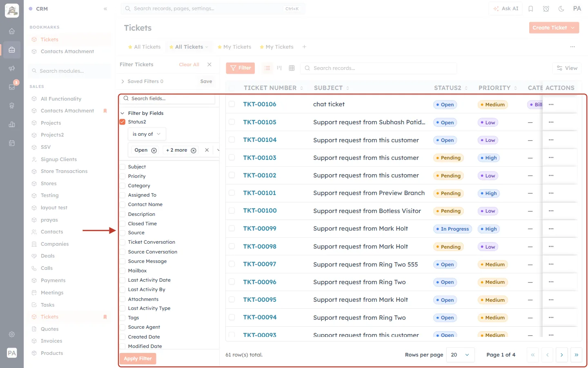Expand the Saved Filters section
588x368 pixels.
(x=122, y=81)
